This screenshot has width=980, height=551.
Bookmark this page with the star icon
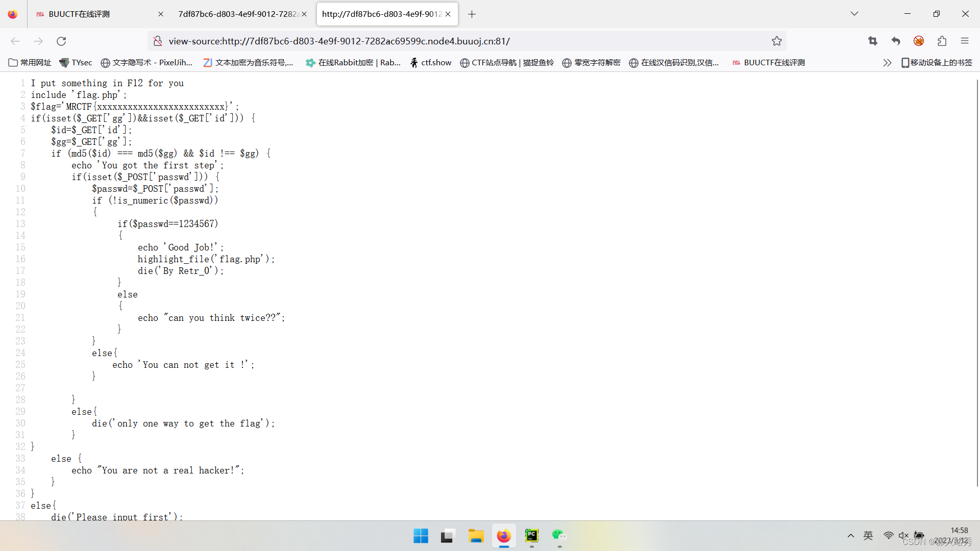click(x=776, y=41)
